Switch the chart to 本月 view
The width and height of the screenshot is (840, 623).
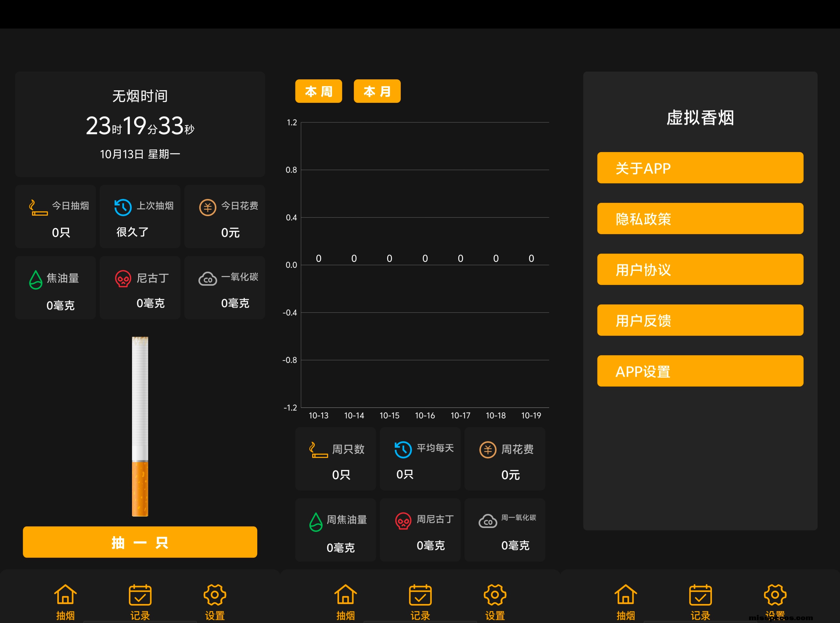coord(377,91)
